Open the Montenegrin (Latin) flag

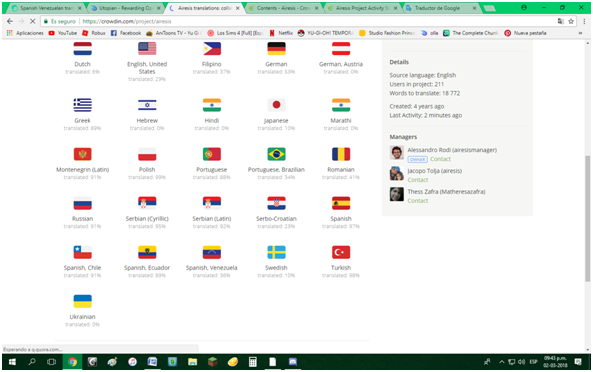pos(82,154)
